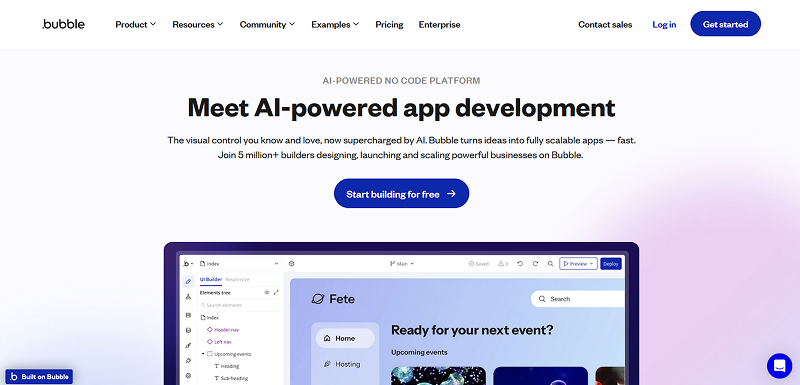The width and height of the screenshot is (800, 385).
Task: Expand the Community menu
Action: coord(267,24)
